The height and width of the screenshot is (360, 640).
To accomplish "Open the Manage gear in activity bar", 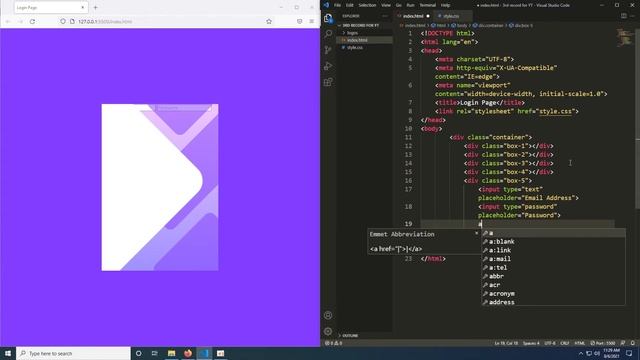I will (x=328, y=331).
